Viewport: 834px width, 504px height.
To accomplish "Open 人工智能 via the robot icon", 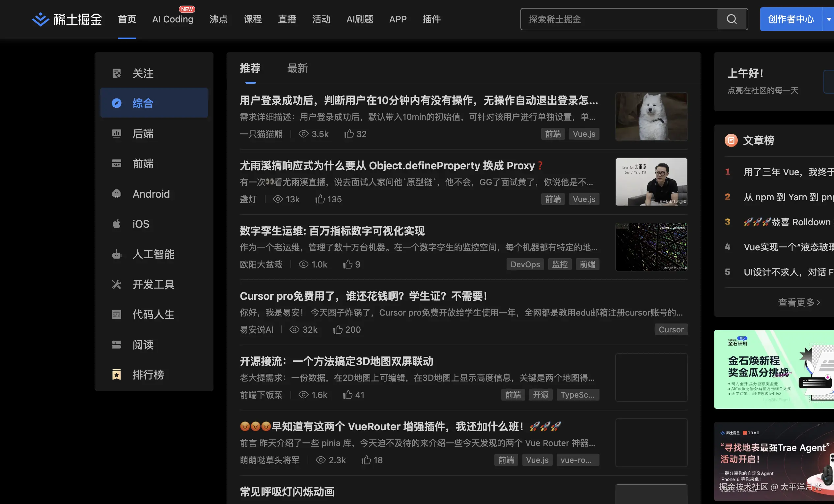I will point(116,255).
